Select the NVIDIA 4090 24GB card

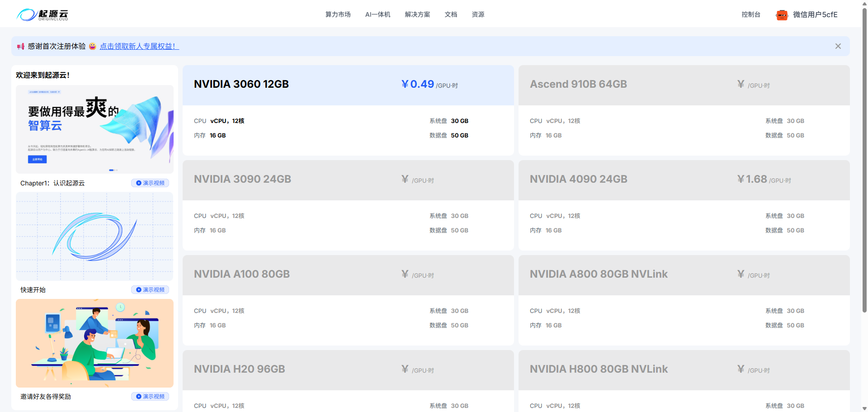(x=684, y=205)
